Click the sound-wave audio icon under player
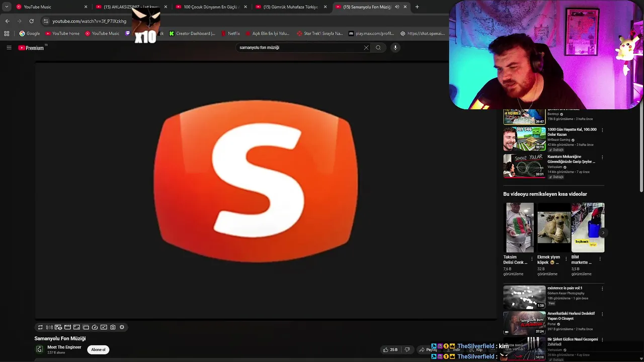The image size is (644, 362). [x=49, y=327]
